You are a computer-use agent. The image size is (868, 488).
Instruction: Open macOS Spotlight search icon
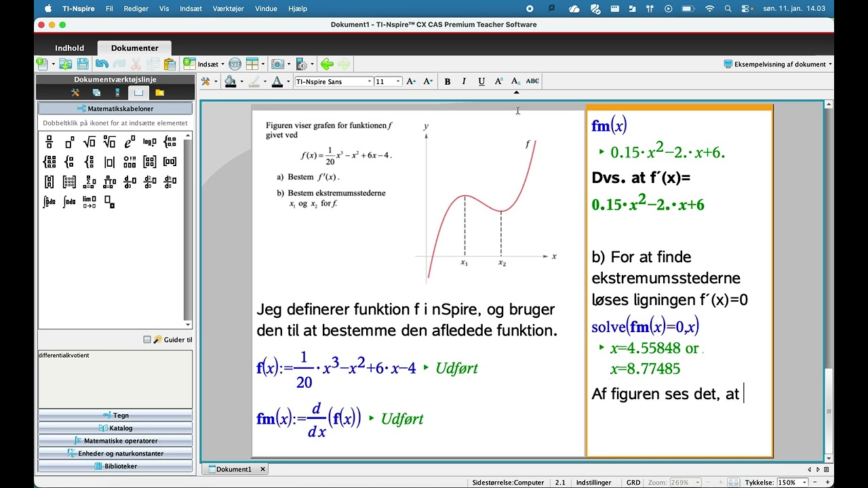click(x=728, y=9)
